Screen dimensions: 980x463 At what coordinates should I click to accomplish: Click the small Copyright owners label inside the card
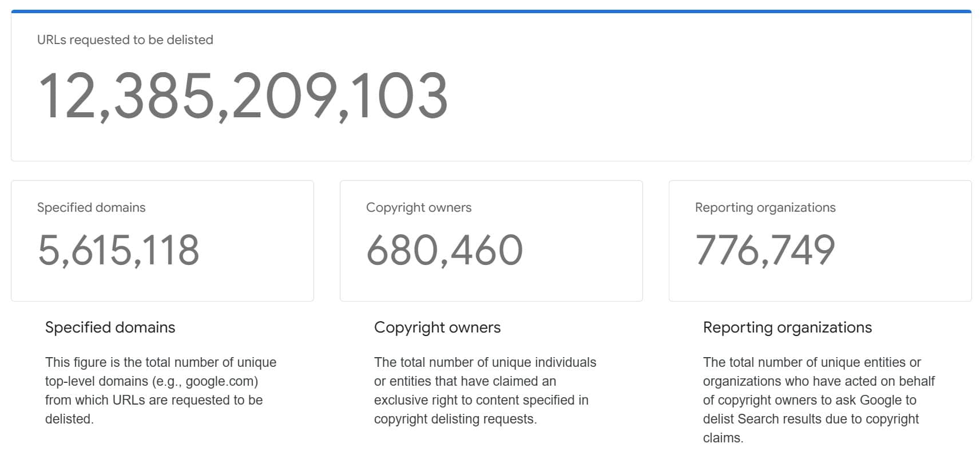point(418,208)
